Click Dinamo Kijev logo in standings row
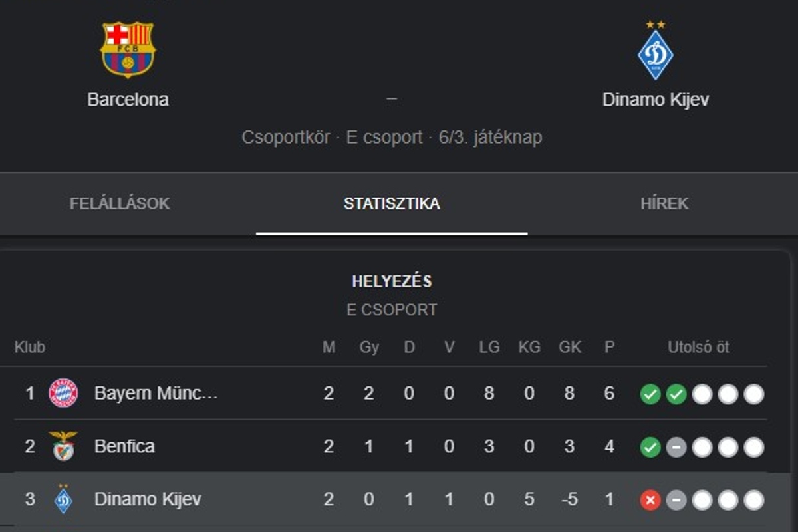The width and height of the screenshot is (798, 532). coord(64,499)
